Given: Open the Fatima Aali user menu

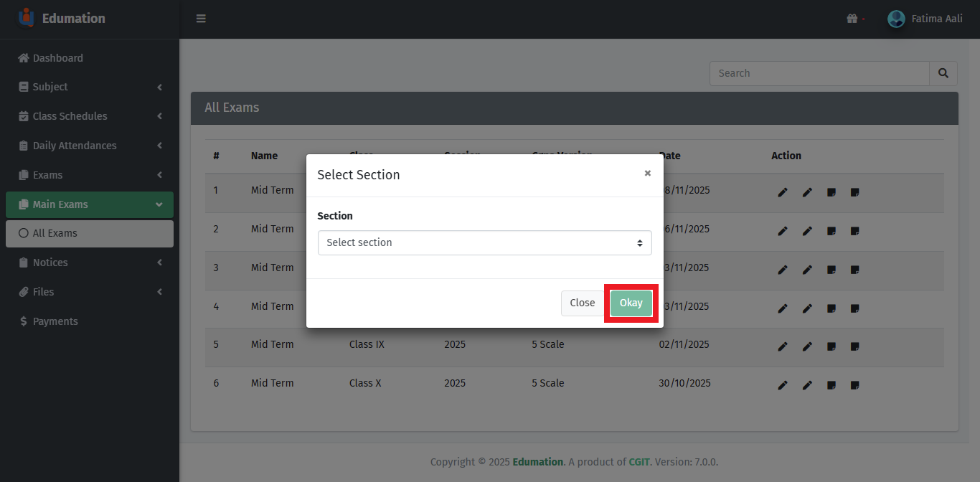Looking at the screenshot, I should (925, 19).
